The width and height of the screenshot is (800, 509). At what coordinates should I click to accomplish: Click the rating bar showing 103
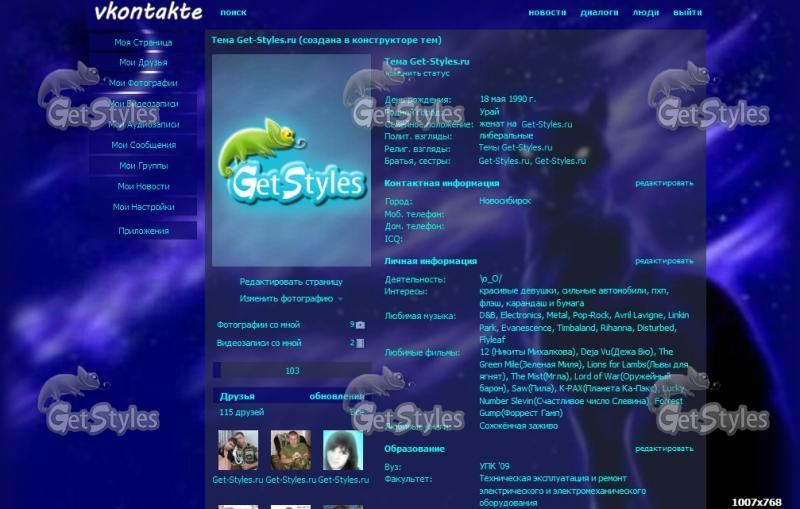(x=292, y=371)
